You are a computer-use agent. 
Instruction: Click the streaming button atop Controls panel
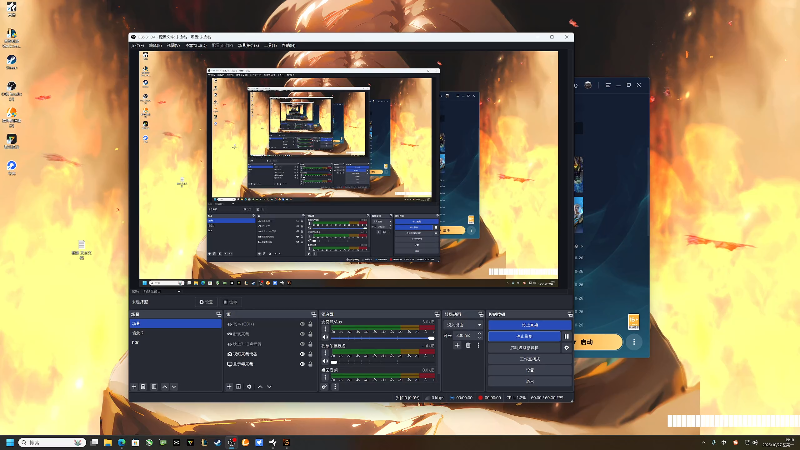pyautogui.click(x=530, y=324)
